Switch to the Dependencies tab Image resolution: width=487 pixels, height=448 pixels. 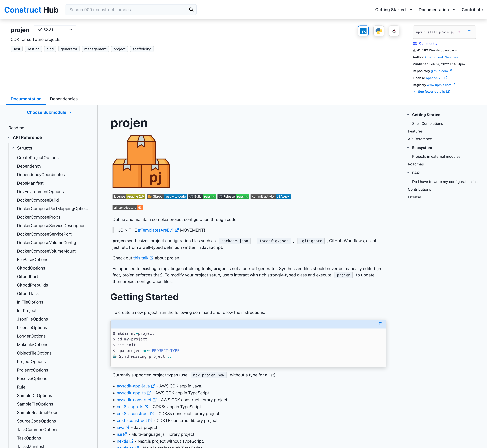coord(64,99)
